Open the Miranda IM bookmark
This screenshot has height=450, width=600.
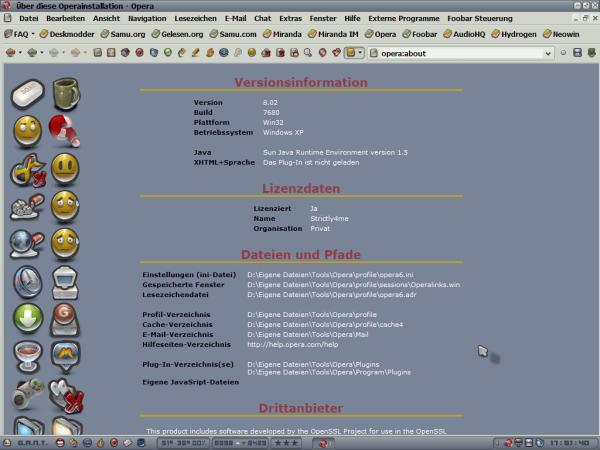click(x=333, y=34)
